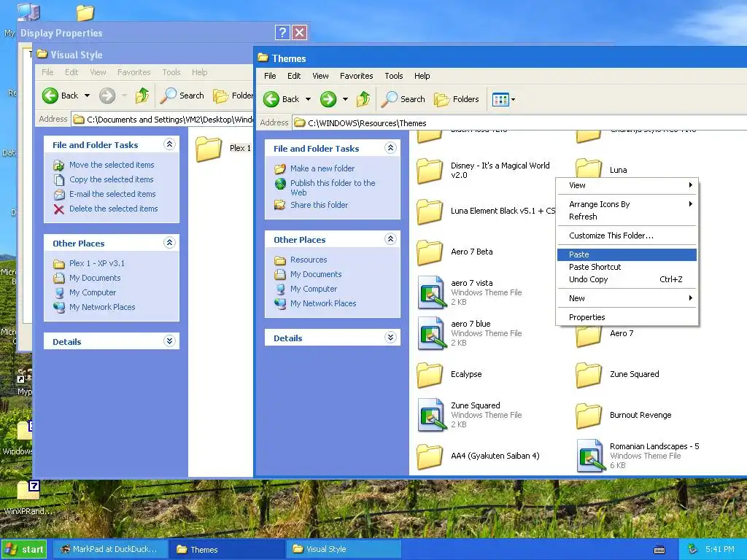
Task: Open Search in Visual Style window toolbar
Action: click(182, 96)
